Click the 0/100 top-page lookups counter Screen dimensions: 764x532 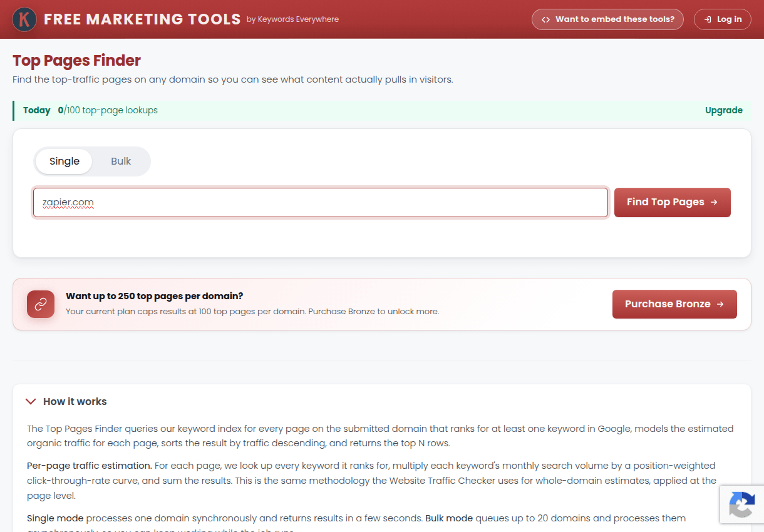click(x=108, y=110)
